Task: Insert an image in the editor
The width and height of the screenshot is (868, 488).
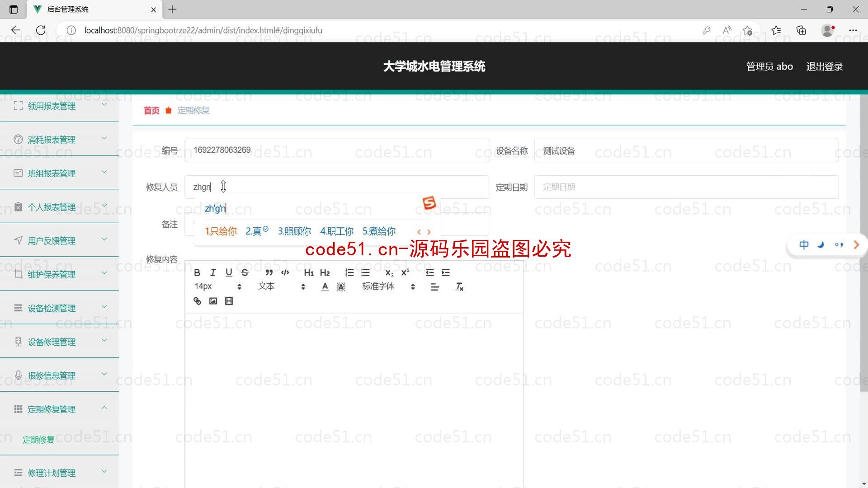Action: click(x=213, y=301)
